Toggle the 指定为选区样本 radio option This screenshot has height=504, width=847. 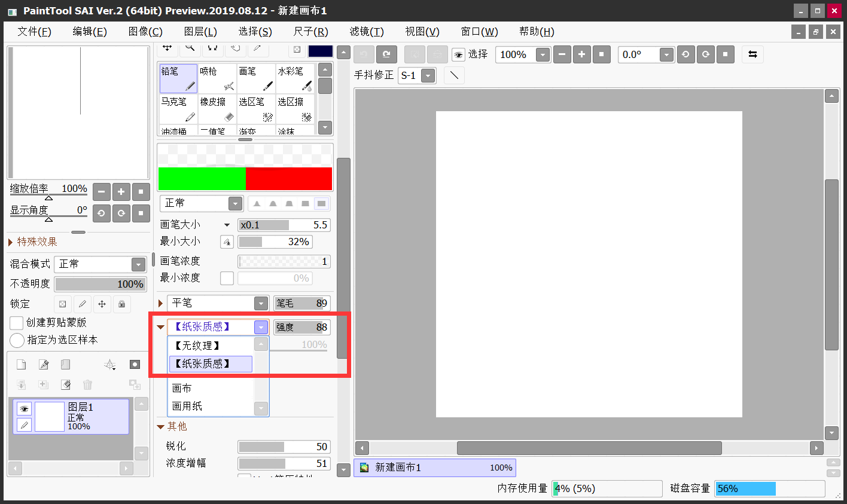(x=17, y=340)
